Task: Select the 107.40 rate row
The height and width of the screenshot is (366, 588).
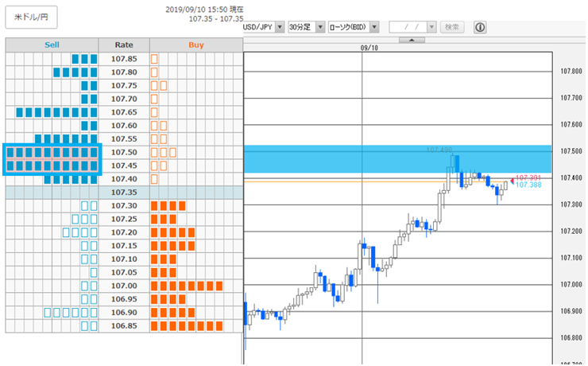Action: pos(124,179)
